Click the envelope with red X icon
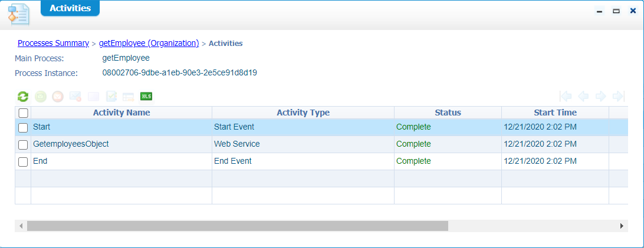 point(75,97)
